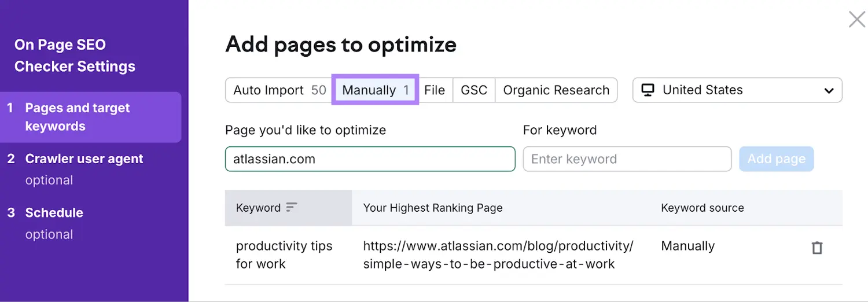Viewport: 868px width, 302px height.
Task: Open the Schedule settings step
Action: coord(54,213)
